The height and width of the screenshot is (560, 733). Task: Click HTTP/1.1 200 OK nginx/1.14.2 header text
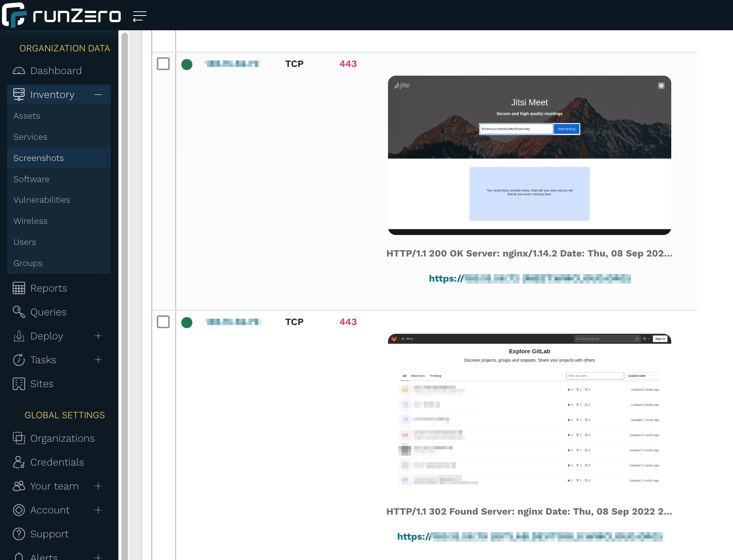(529, 253)
